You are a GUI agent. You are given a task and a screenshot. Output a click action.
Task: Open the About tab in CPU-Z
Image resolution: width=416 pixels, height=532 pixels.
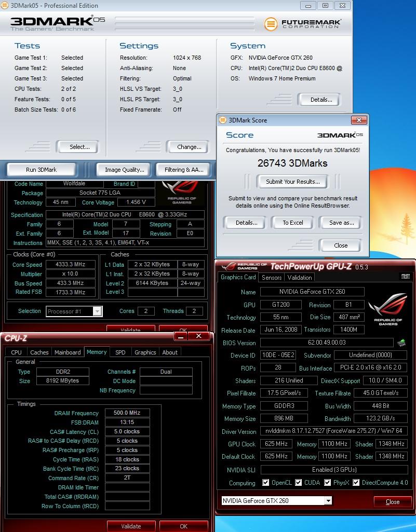coord(170,352)
